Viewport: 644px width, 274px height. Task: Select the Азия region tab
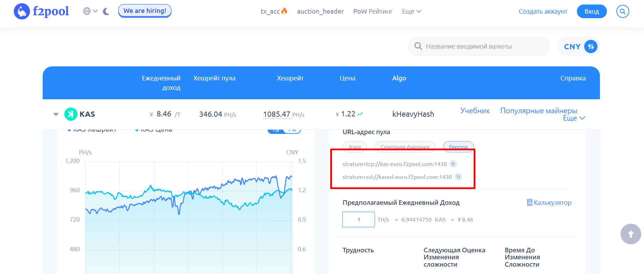tap(355, 147)
